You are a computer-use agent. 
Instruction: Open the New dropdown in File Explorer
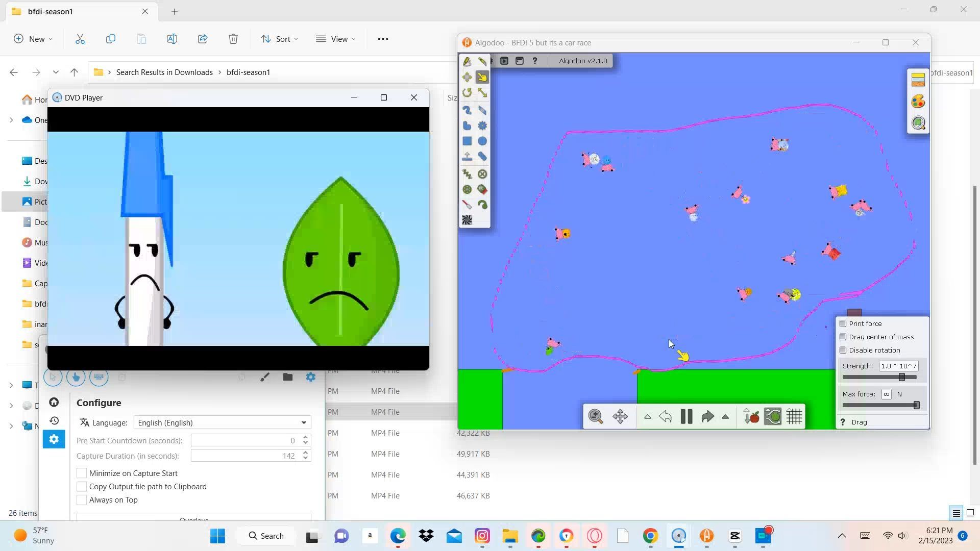[x=33, y=39]
